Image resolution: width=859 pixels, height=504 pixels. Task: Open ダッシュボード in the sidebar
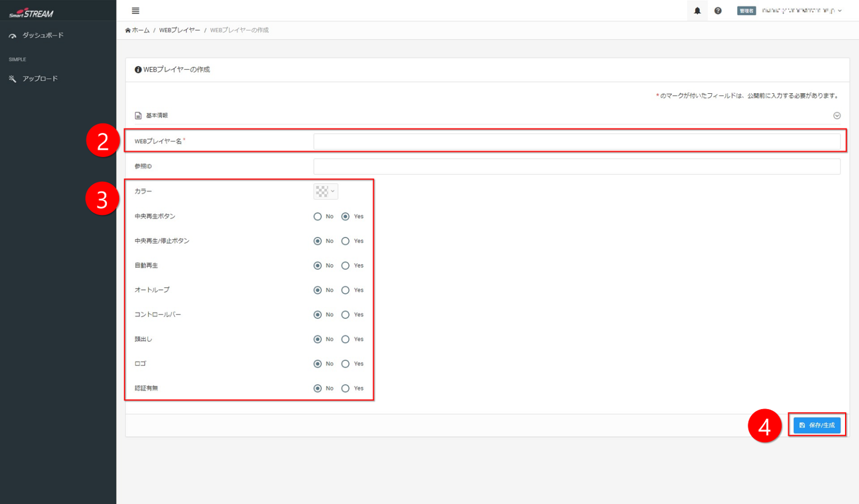(43, 35)
